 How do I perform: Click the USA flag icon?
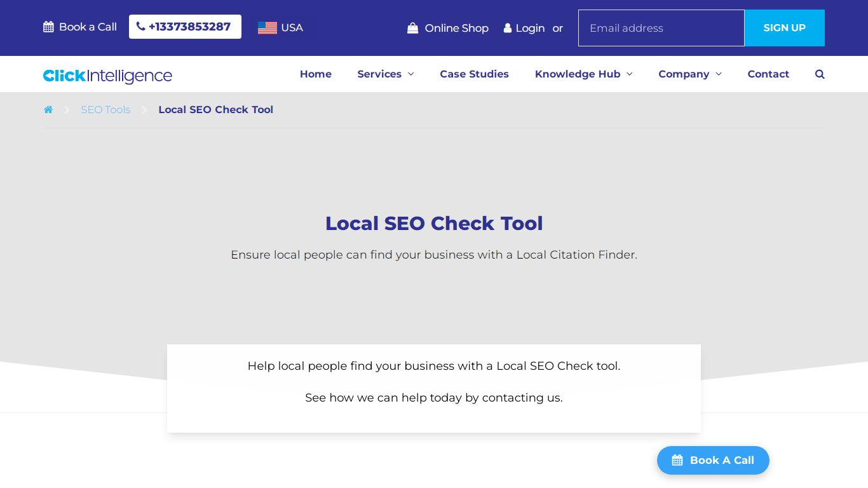click(x=268, y=28)
